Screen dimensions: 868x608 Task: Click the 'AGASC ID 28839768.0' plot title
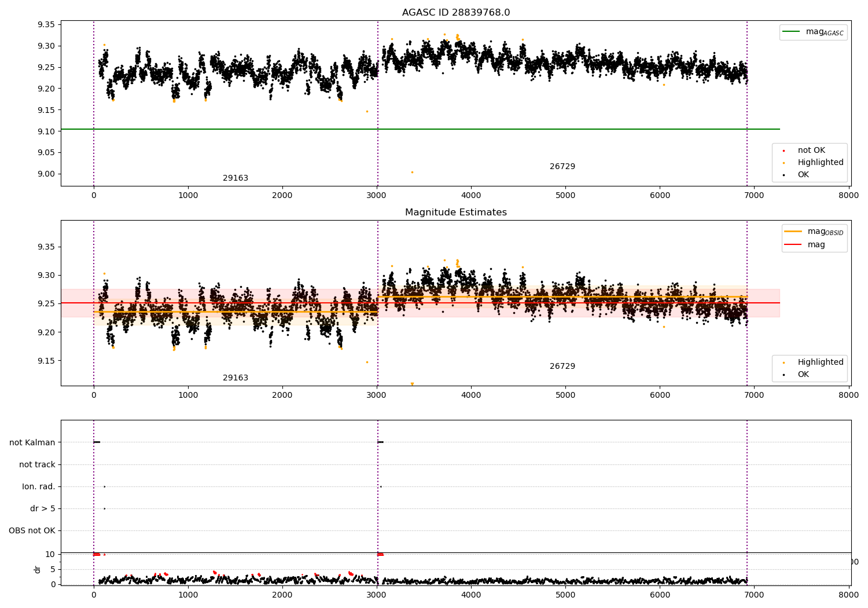click(x=456, y=13)
